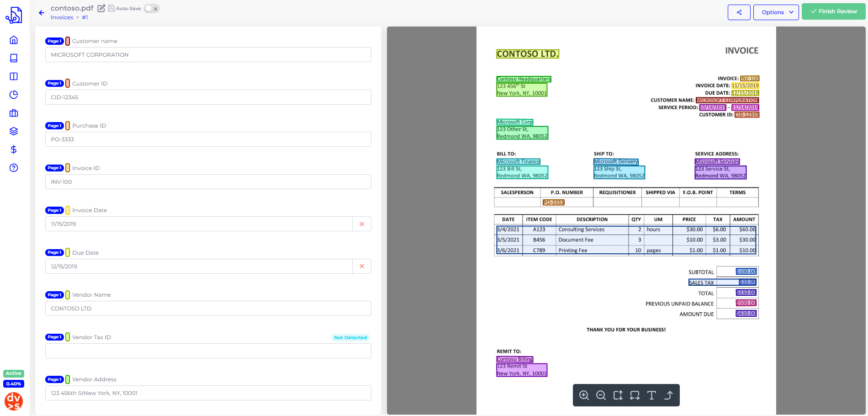Click into the Vendor Tax ID field
Image resolution: width=868 pixels, height=416 pixels.
(x=208, y=351)
